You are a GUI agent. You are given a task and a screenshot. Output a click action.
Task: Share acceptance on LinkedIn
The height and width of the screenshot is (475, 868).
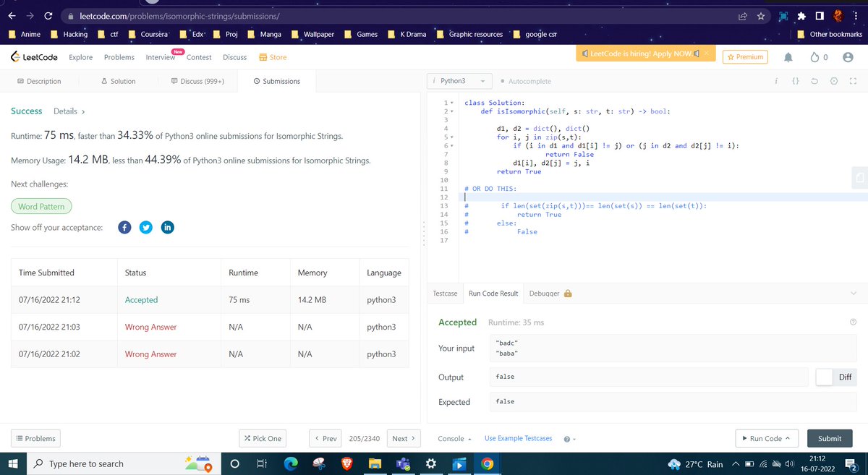click(x=167, y=228)
